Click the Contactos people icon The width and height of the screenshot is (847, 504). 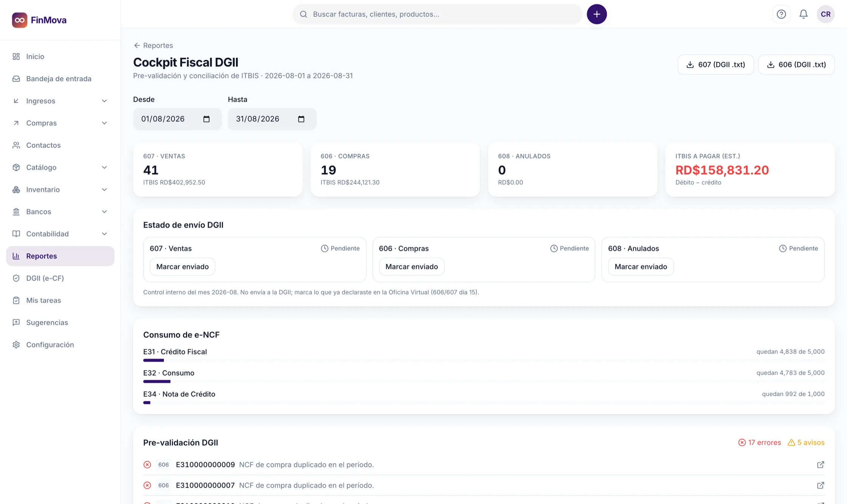click(16, 145)
